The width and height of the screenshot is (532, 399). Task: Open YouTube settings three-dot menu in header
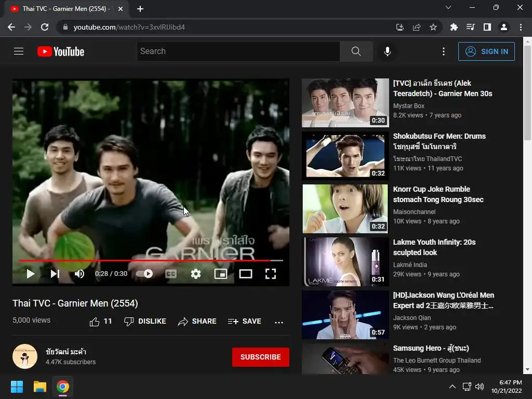[x=444, y=51]
